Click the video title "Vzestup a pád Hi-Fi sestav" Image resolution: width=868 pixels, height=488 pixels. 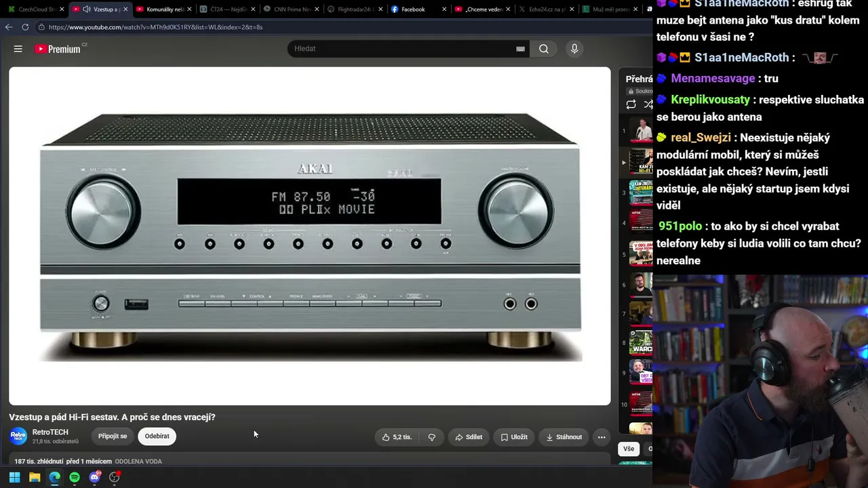coord(112,417)
